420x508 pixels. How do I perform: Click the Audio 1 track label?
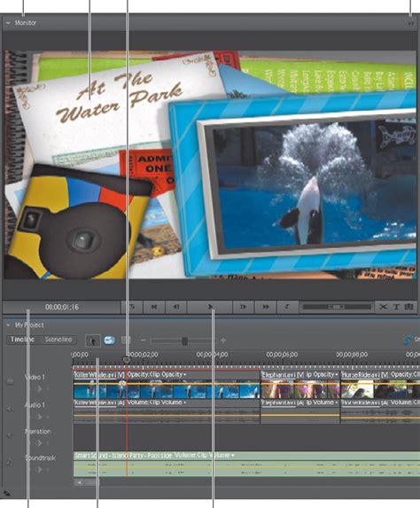[35, 405]
